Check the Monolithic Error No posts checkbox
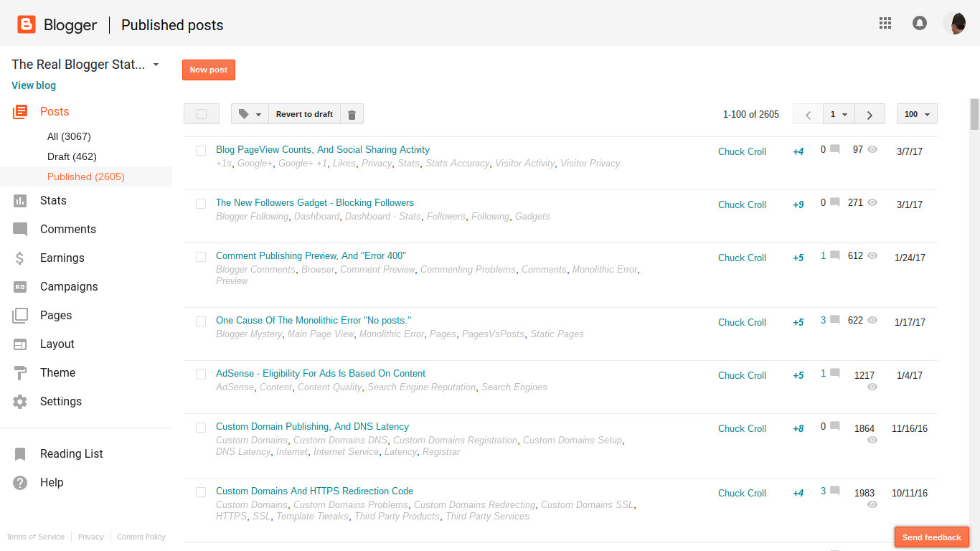This screenshot has width=980, height=551. (201, 321)
